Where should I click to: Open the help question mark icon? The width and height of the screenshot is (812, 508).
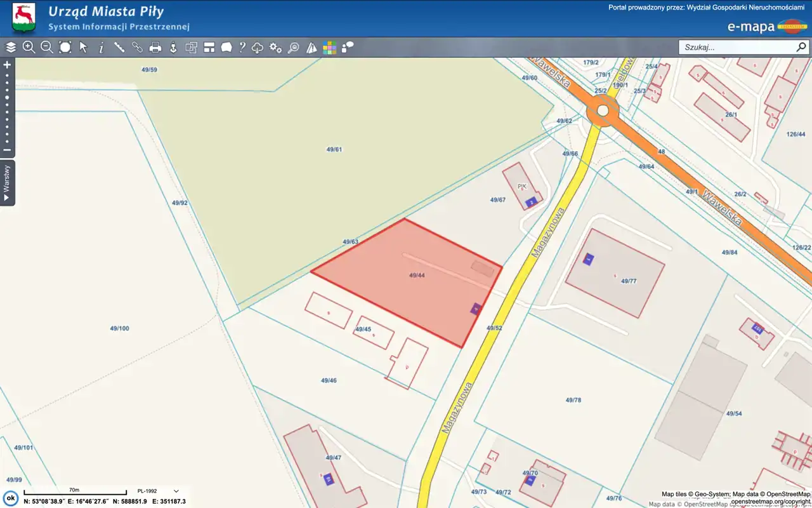coord(242,47)
